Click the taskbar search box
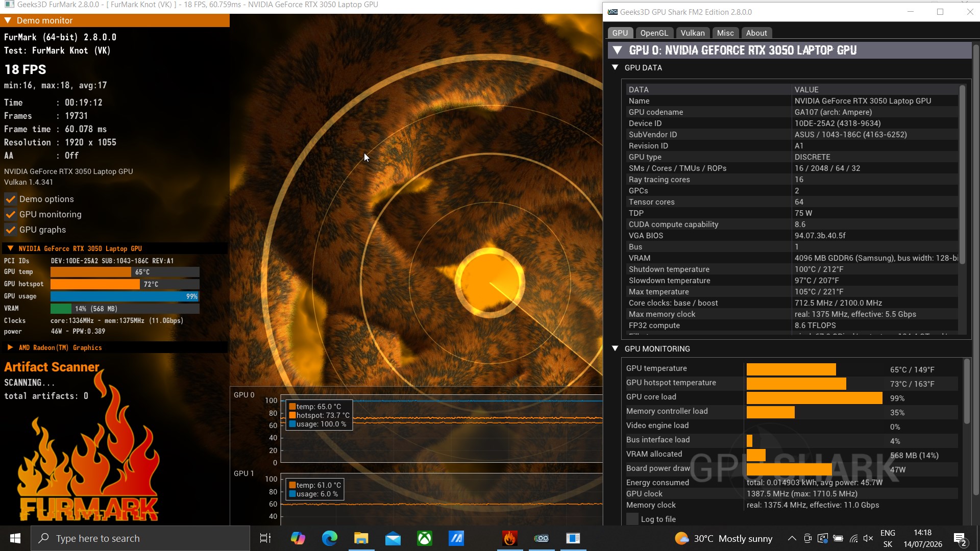This screenshot has width=980, height=551. 140,538
